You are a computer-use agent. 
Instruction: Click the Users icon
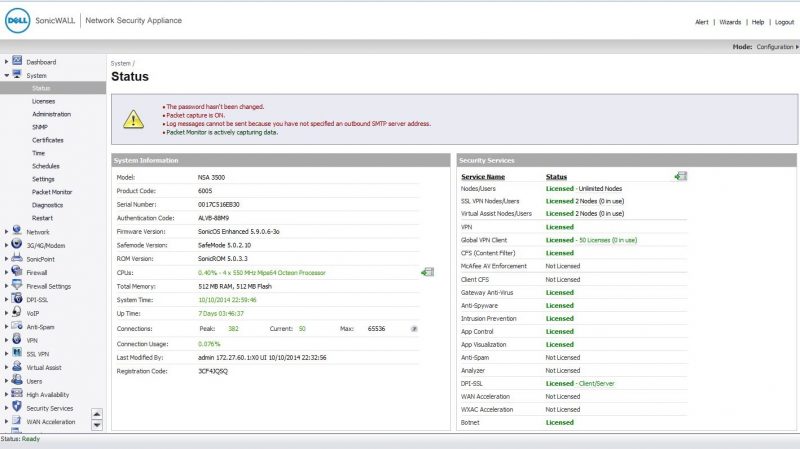click(x=17, y=380)
